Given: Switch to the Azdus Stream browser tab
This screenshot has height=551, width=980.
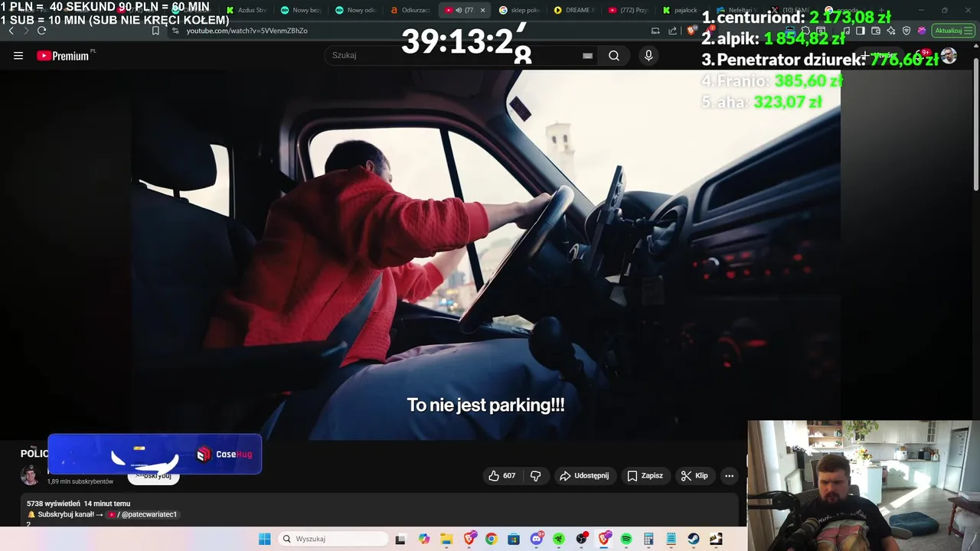Looking at the screenshot, I should coord(247,10).
